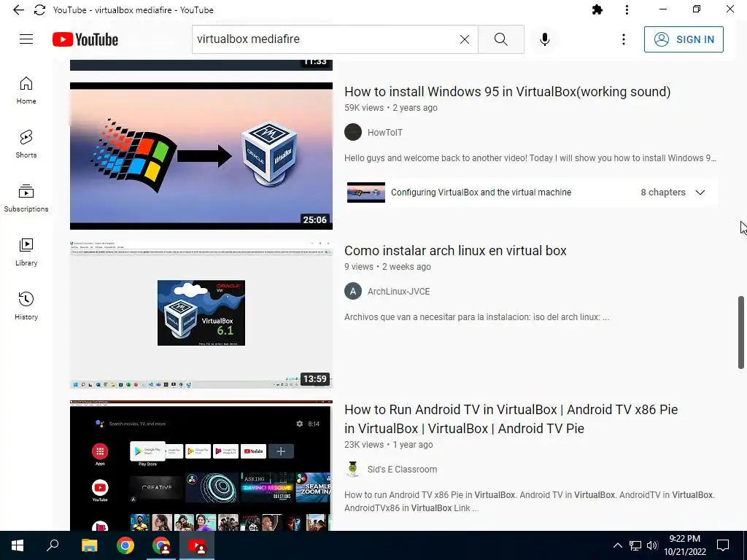Image resolution: width=747 pixels, height=560 pixels.
Task: Sign in with the SIGN IN button
Action: coord(684,39)
